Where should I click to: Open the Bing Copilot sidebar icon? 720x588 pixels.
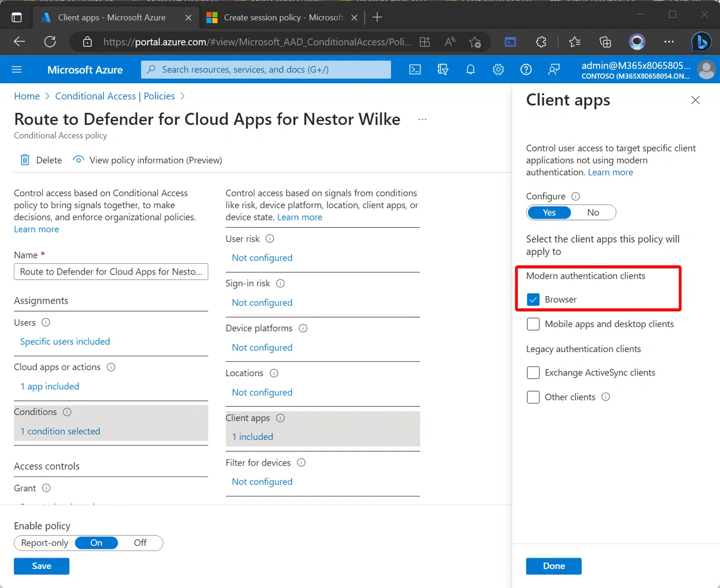click(x=701, y=42)
